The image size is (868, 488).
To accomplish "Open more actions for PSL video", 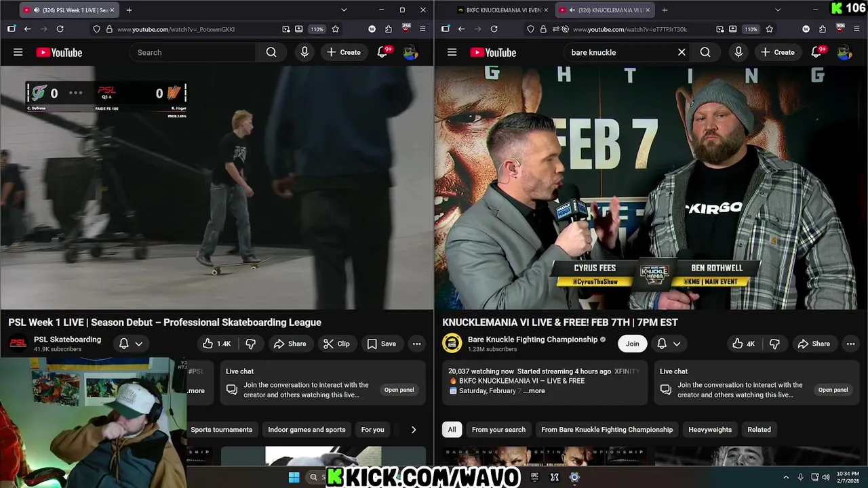I will pos(416,344).
